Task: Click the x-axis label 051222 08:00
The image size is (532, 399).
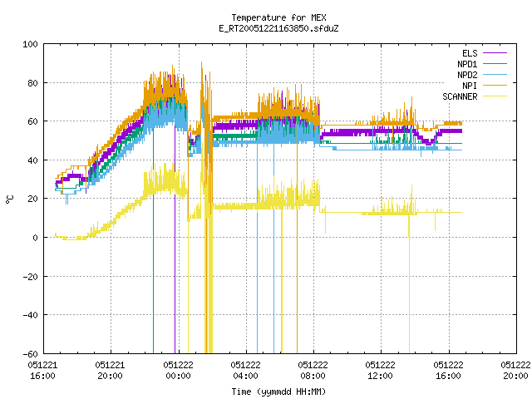Action: pos(313,371)
